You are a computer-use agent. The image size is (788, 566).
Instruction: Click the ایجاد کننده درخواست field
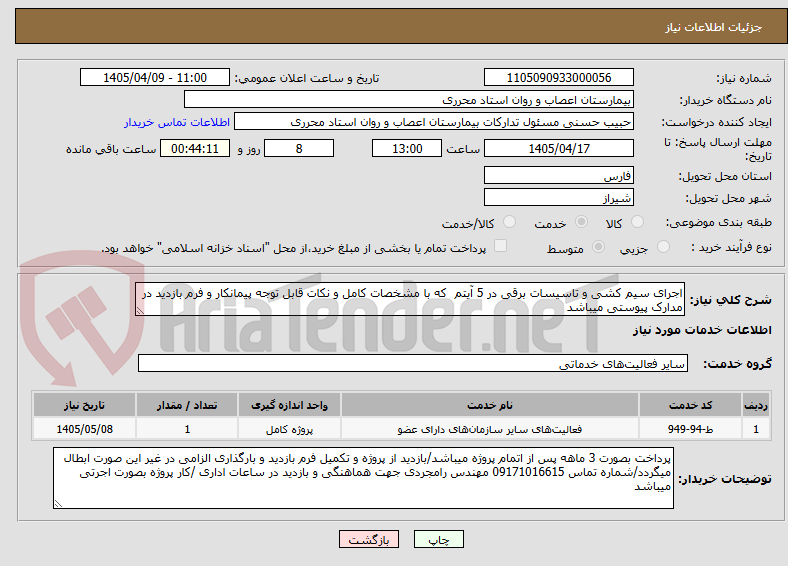point(434,122)
